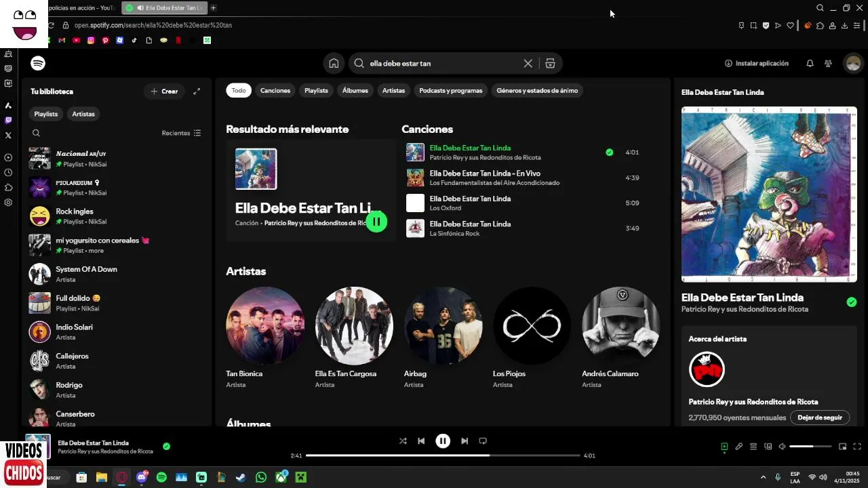Switch to Playlists results filter

(x=316, y=90)
